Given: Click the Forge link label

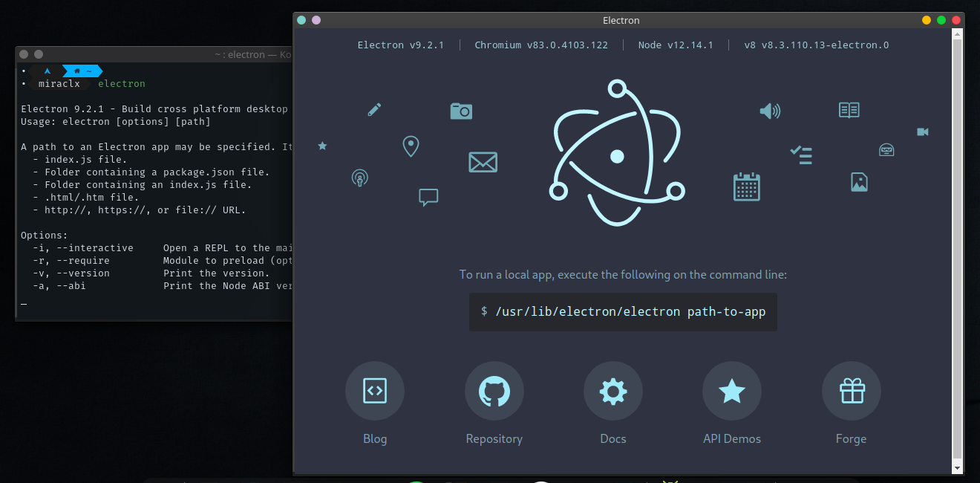Looking at the screenshot, I should click(851, 438).
